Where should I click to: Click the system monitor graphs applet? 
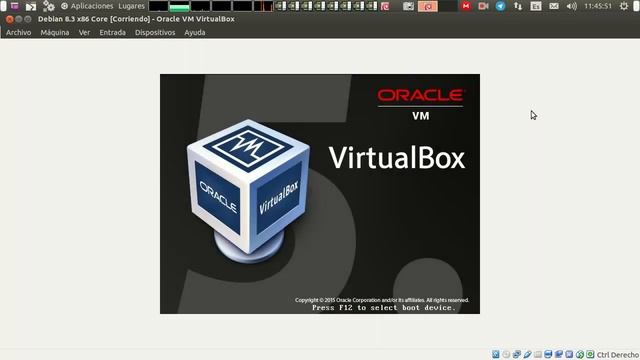[211, 6]
